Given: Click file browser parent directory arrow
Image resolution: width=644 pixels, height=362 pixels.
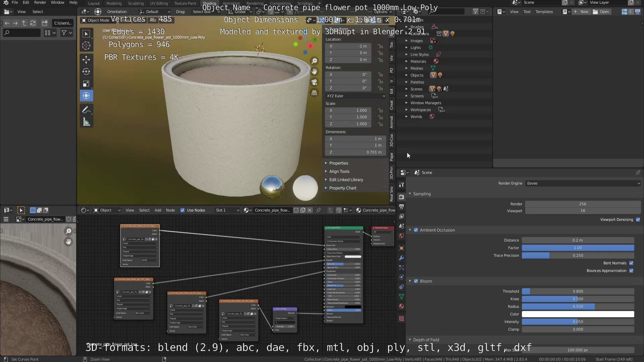Looking at the screenshot, I should point(24,23).
